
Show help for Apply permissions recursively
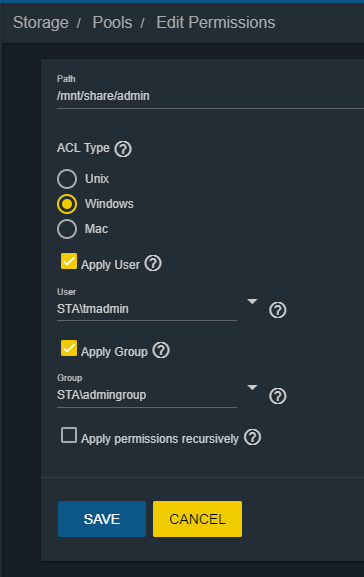click(252, 437)
